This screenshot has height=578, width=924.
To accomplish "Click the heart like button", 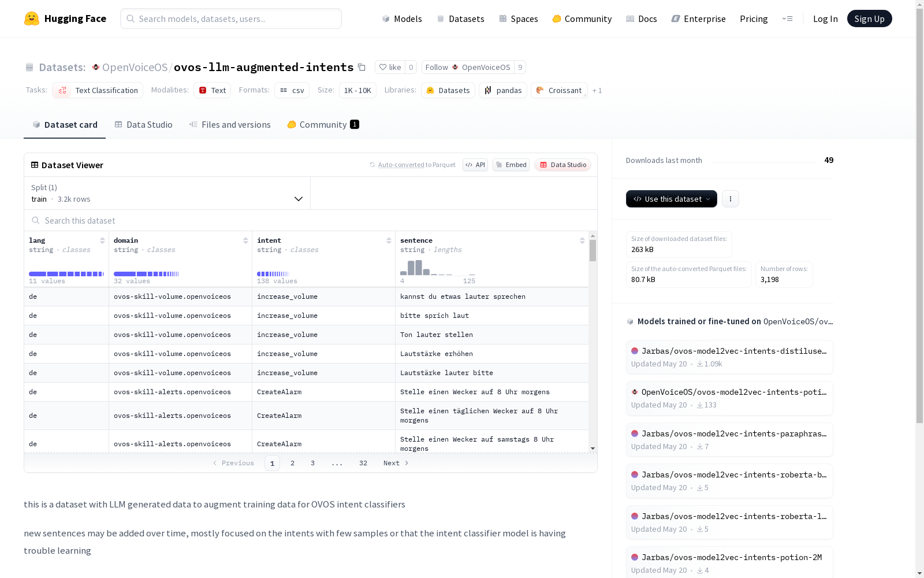I will coord(390,67).
